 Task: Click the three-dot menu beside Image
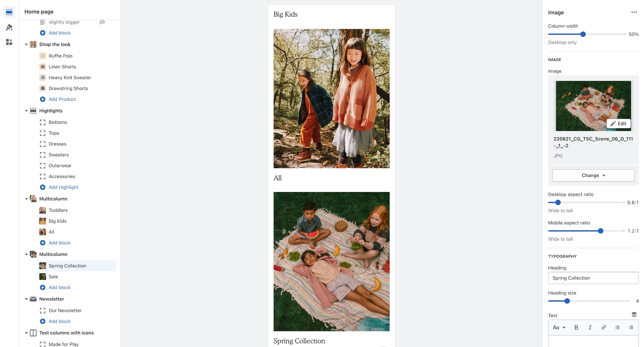(x=634, y=13)
